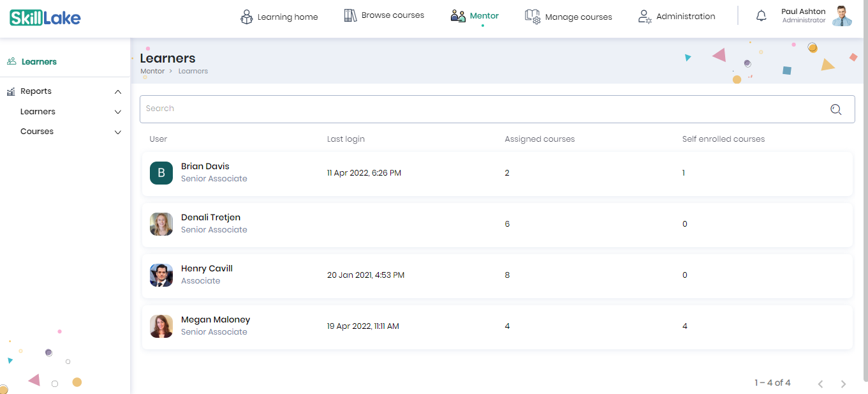This screenshot has width=868, height=394.
Task: Click the Manage courses gear-book icon
Action: [x=532, y=16]
